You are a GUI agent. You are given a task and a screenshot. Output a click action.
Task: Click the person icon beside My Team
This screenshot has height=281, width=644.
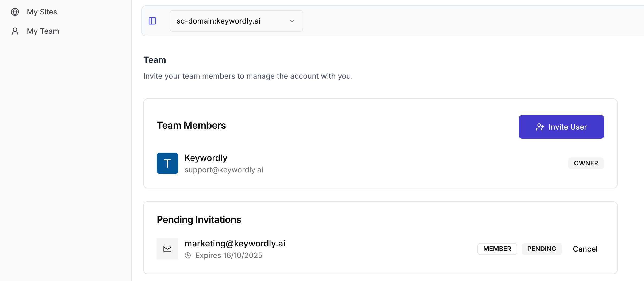(x=15, y=31)
